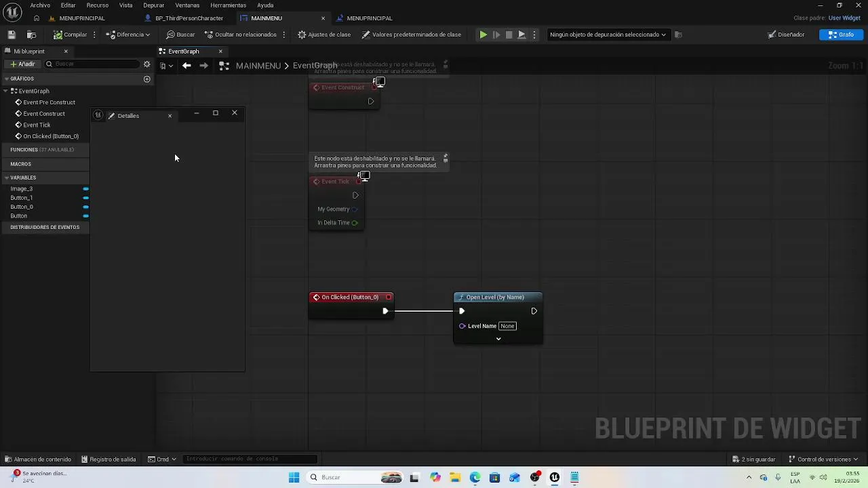Open Valores predeterminados de clase
The height and width of the screenshot is (488, 868).
click(411, 35)
